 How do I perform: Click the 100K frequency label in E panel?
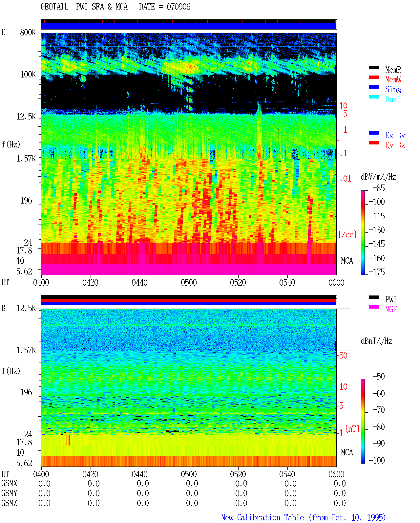(x=28, y=74)
